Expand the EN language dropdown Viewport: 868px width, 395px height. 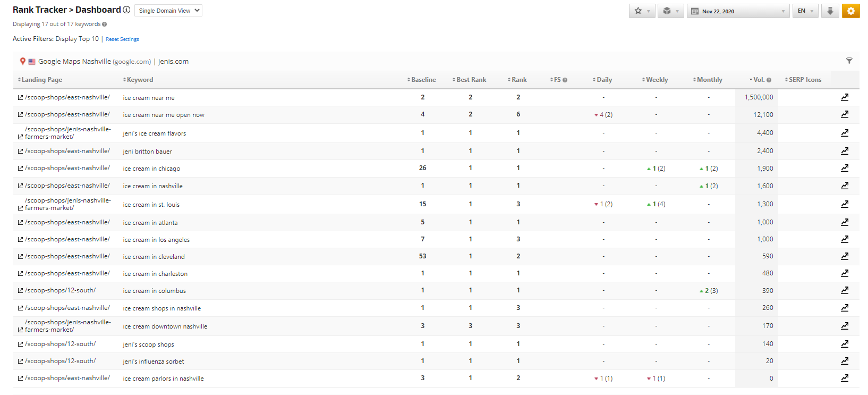[805, 11]
